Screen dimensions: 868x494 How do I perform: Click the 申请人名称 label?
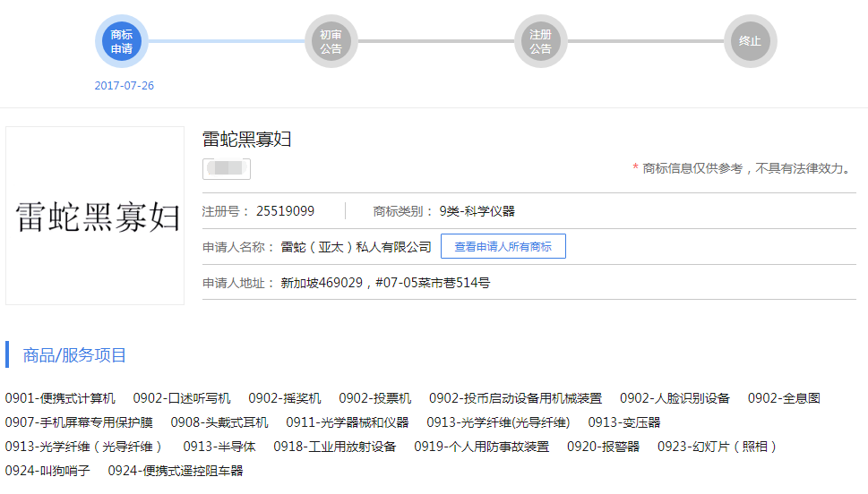pyautogui.click(x=238, y=247)
